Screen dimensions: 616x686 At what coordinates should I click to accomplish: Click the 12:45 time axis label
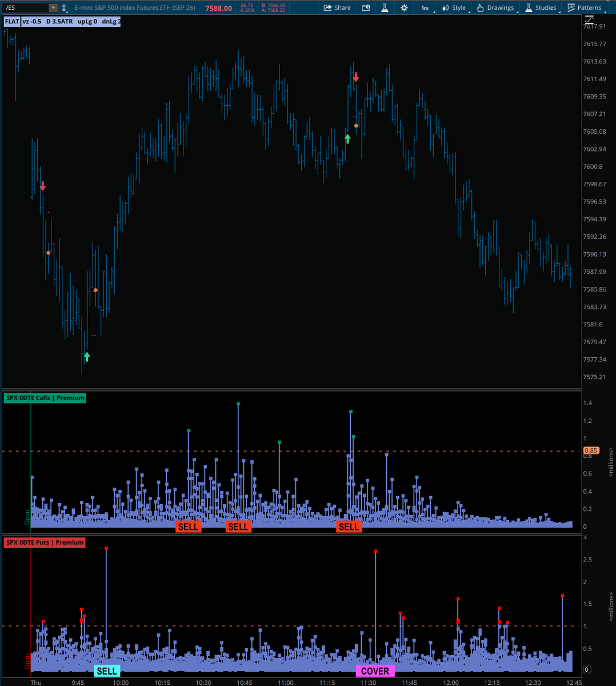574,682
